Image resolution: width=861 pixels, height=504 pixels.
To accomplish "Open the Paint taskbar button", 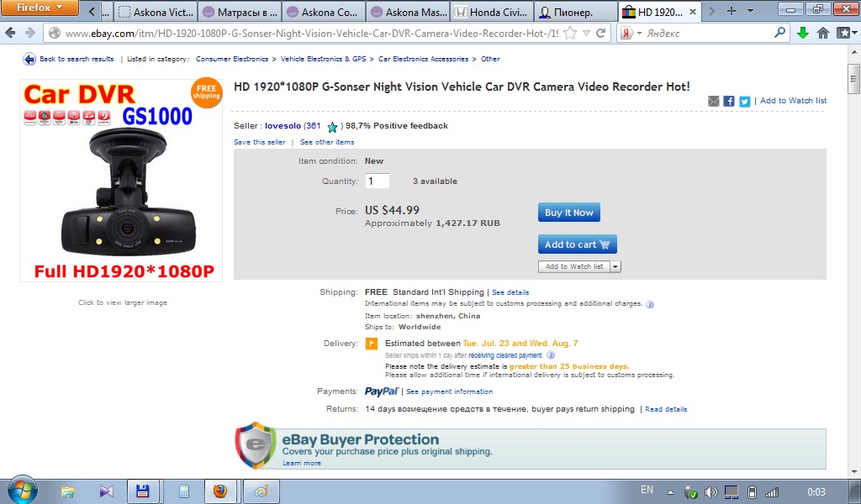I will coord(261,491).
